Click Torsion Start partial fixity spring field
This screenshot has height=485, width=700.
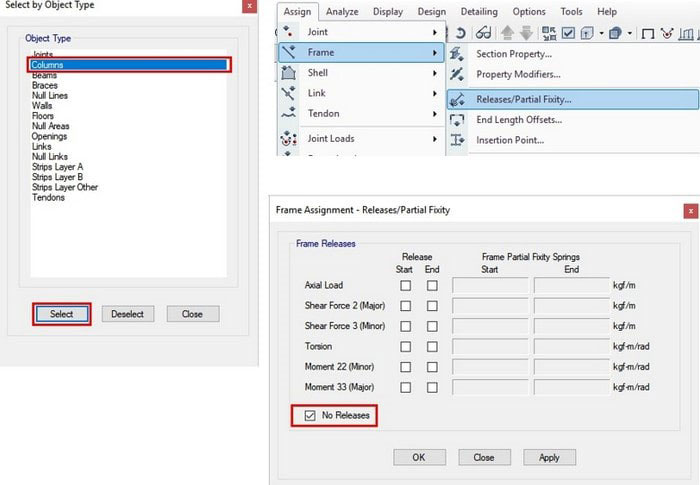pyautogui.click(x=490, y=346)
